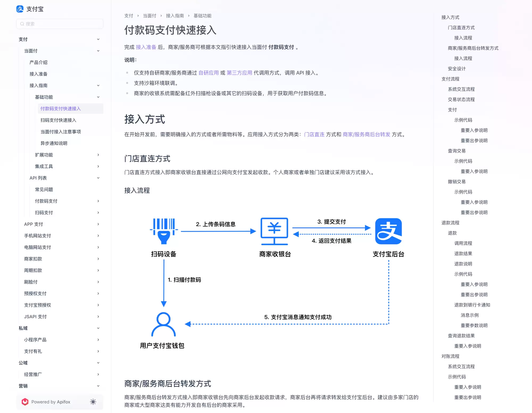Jump to 查询交易 in outline
The height and width of the screenshot is (413, 532).
point(457,151)
